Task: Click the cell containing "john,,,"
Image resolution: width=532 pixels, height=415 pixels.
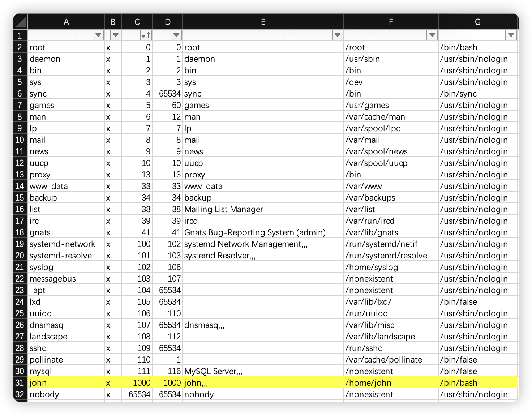Action: point(263,383)
